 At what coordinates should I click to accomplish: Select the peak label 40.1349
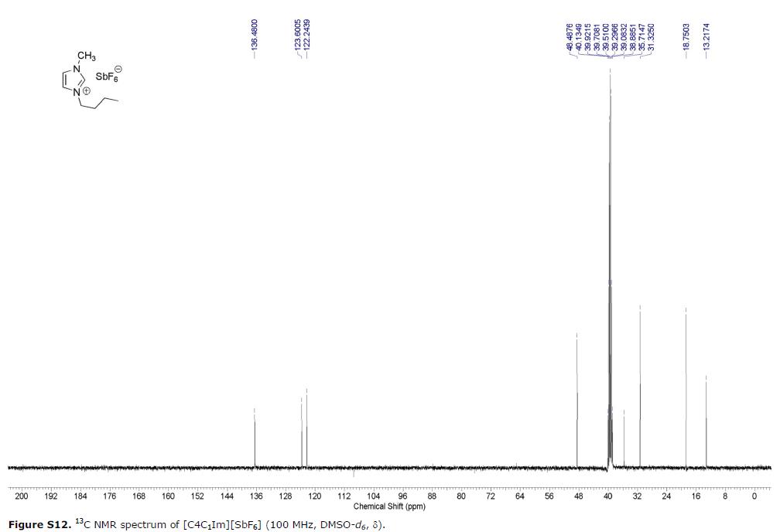[578, 36]
